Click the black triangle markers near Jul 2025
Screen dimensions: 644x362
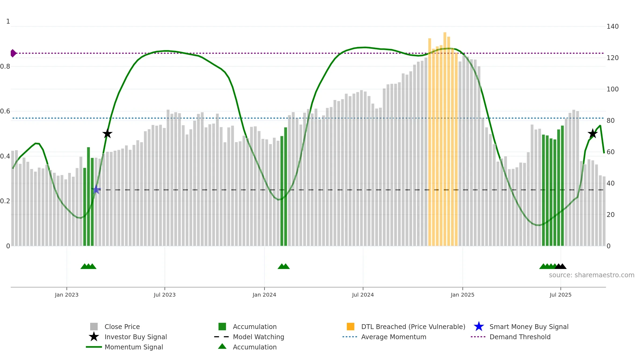coord(561,266)
